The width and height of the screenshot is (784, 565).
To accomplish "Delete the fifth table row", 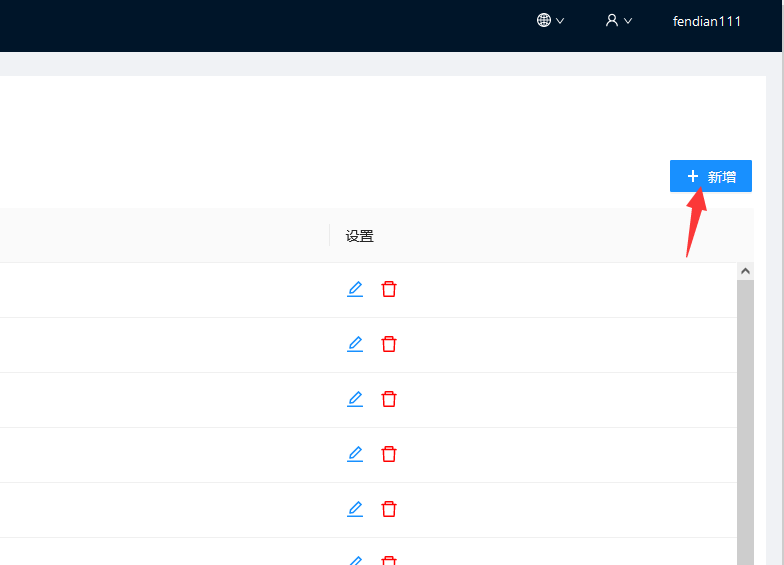I will coord(389,509).
